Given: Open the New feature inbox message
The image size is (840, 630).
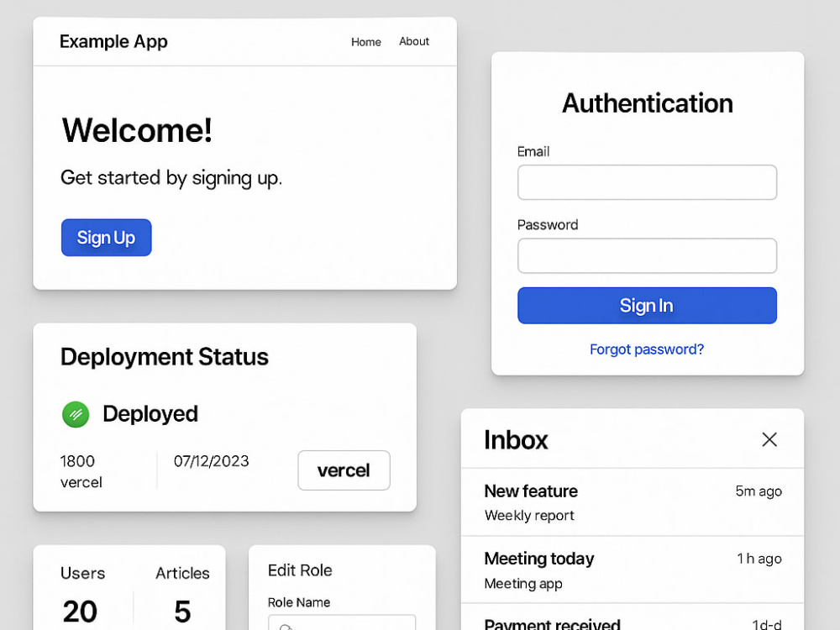Looking at the screenshot, I should point(633,502).
